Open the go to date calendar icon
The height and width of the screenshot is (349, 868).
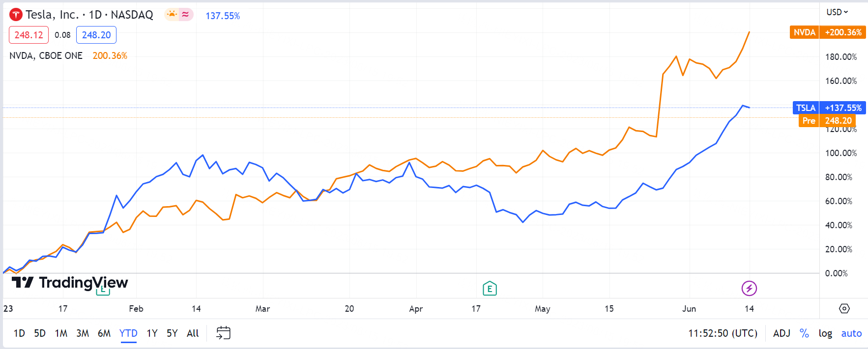(224, 333)
